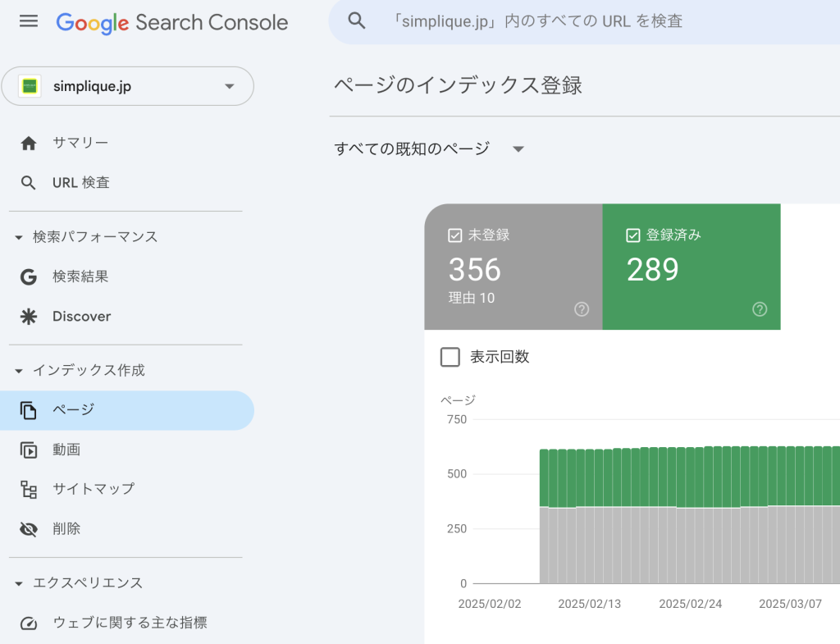Click the home icon beside サマリー
Screen dimensions: 840x644
click(29, 143)
